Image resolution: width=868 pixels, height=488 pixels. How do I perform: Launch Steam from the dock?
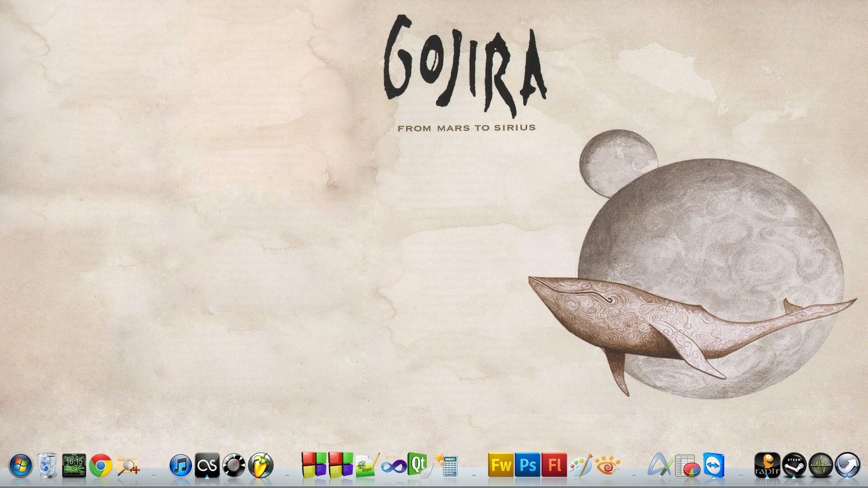(x=794, y=465)
